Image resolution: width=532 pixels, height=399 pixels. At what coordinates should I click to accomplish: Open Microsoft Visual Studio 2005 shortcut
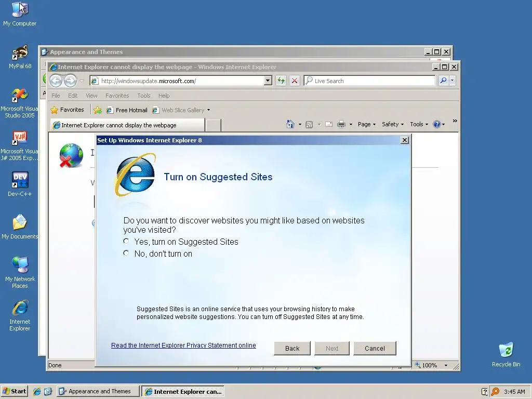(20, 103)
